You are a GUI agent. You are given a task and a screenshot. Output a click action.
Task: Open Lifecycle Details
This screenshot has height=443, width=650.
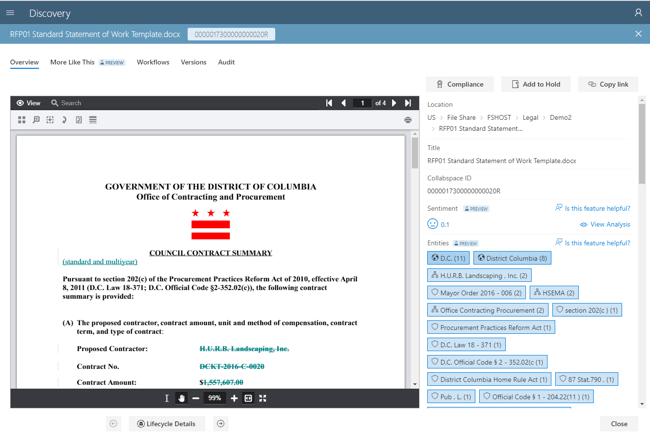[167, 424]
